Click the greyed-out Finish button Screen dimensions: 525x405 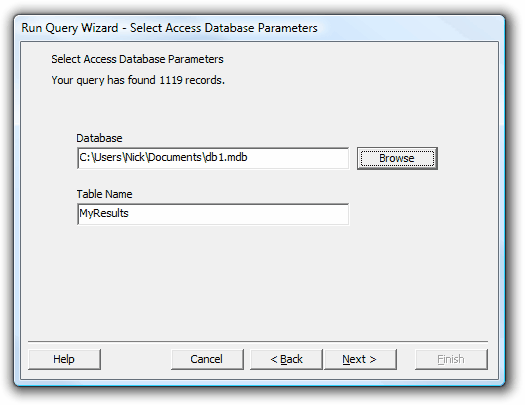tap(451, 359)
